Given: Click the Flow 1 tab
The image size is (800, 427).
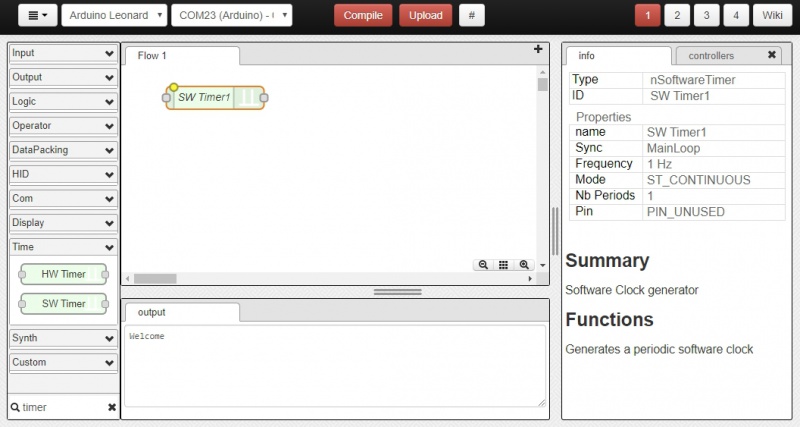Looking at the screenshot, I should pyautogui.click(x=182, y=56).
